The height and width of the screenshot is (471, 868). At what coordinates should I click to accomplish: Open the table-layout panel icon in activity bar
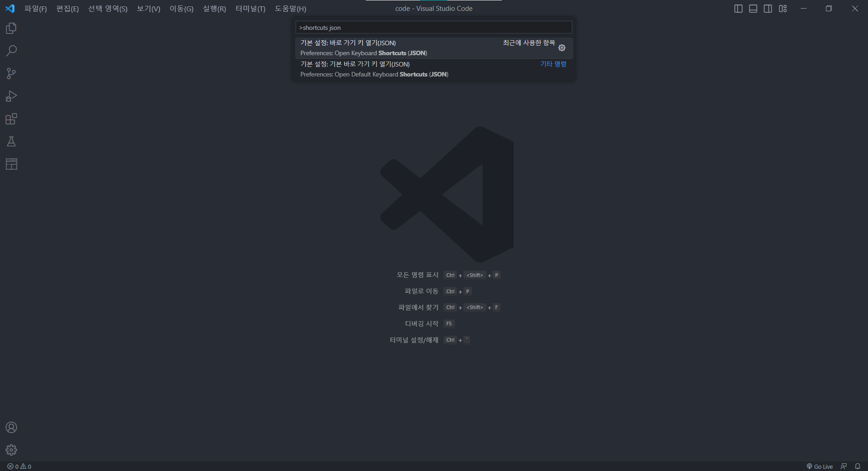(x=11, y=164)
